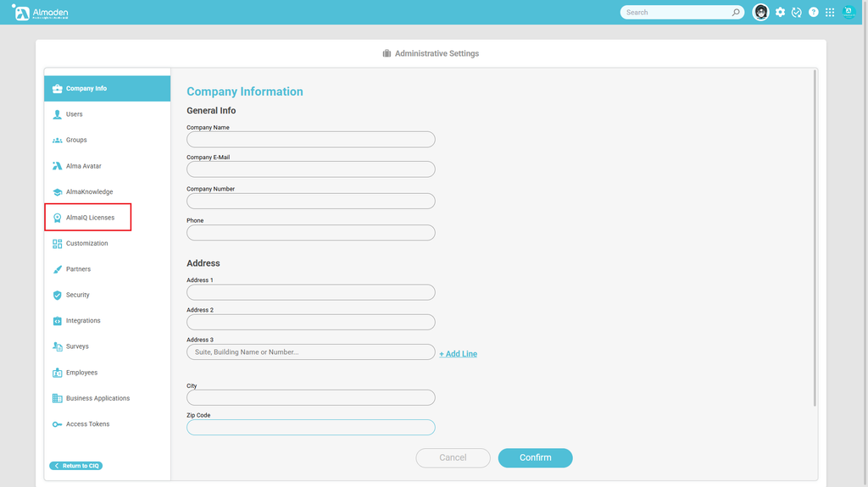
Task: Click the General Info heading
Action: pos(211,111)
